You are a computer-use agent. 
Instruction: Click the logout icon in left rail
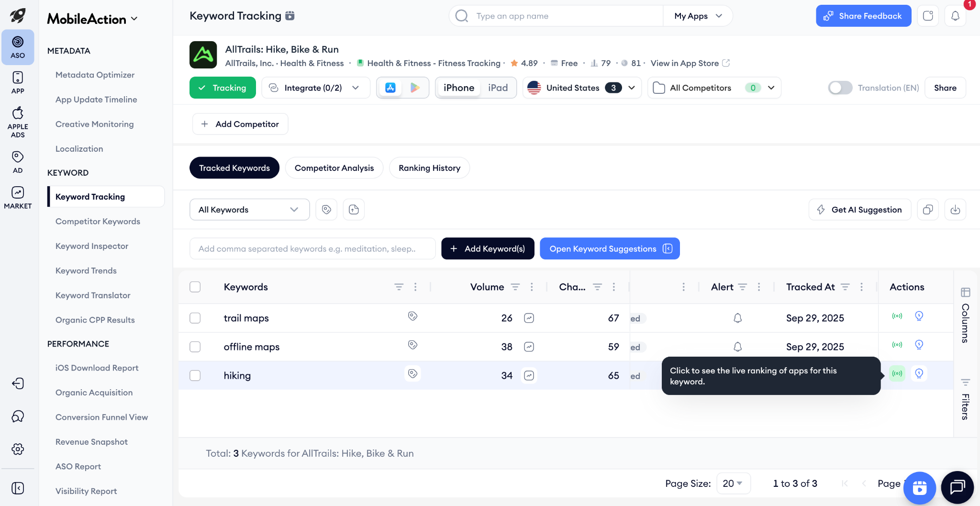click(18, 383)
